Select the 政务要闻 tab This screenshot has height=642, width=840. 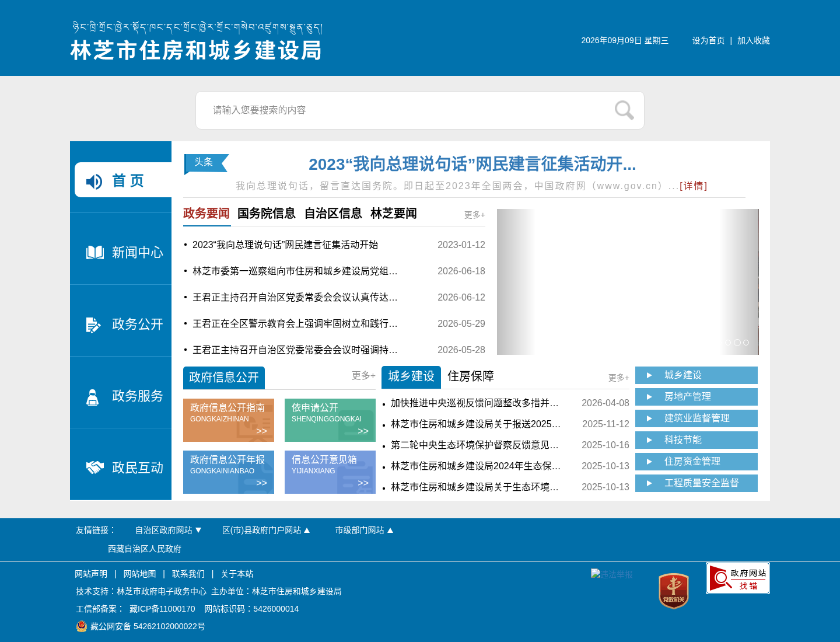[206, 214]
